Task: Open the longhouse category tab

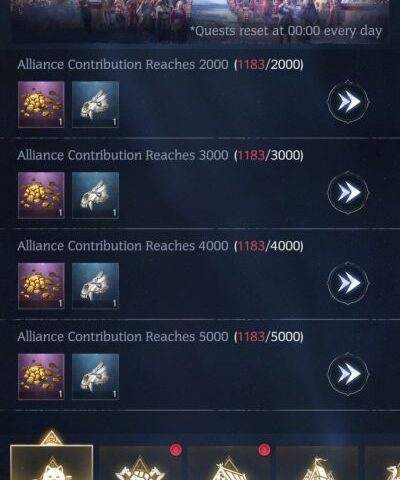Action: pyautogui.click(x=229, y=463)
